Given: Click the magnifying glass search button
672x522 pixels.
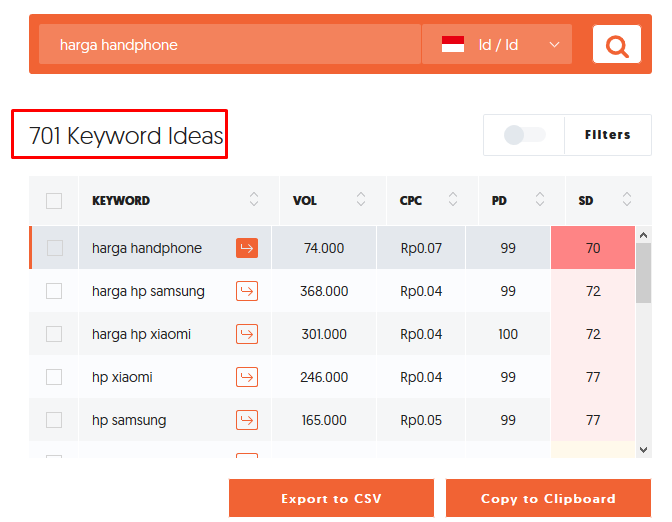Looking at the screenshot, I should click(617, 45).
